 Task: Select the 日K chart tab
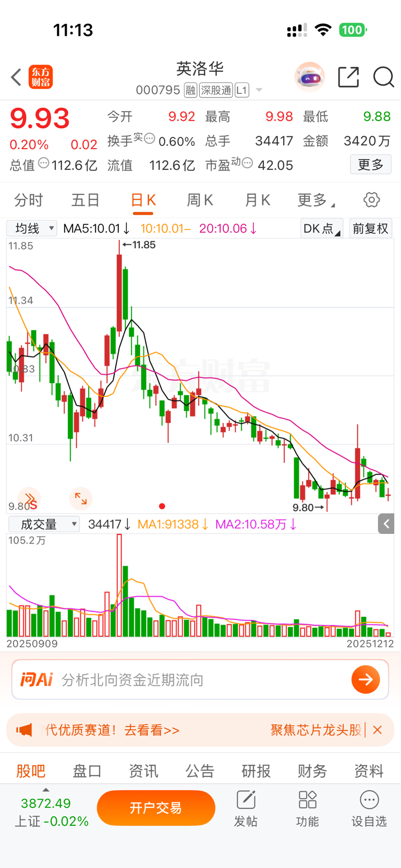pos(143,201)
